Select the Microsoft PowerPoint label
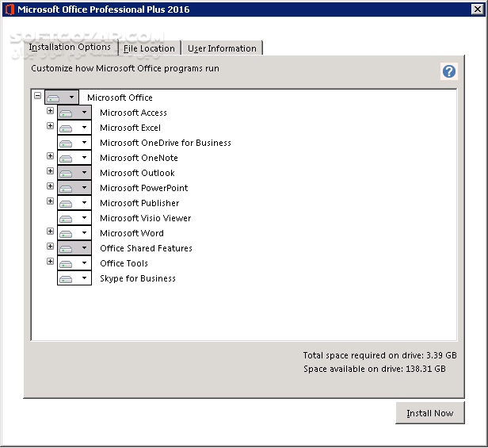488x448 pixels. click(144, 188)
